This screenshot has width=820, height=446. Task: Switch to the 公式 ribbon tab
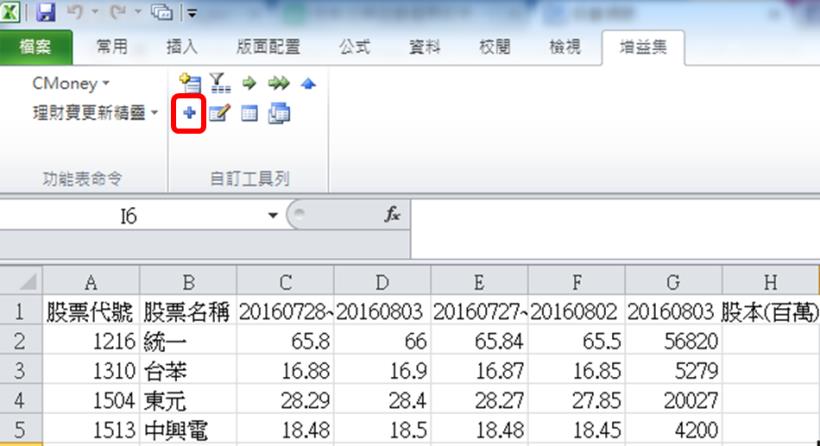[355, 47]
